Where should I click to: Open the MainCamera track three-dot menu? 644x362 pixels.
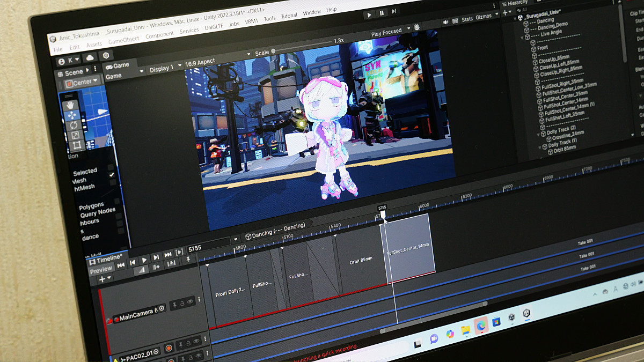tap(200, 300)
